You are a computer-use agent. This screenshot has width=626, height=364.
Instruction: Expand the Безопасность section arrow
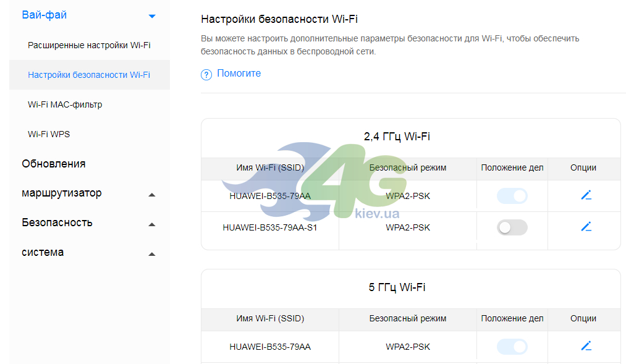pyautogui.click(x=151, y=224)
